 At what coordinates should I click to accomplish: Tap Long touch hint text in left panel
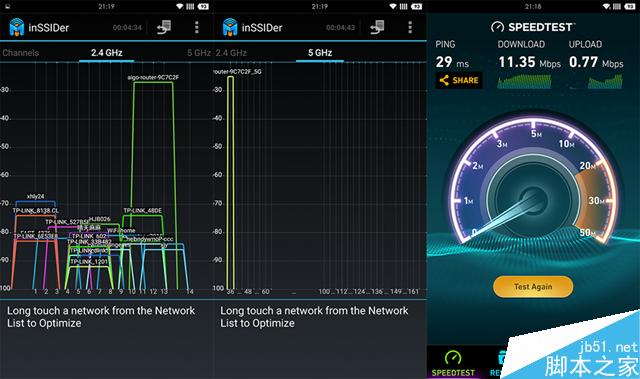tap(101, 317)
